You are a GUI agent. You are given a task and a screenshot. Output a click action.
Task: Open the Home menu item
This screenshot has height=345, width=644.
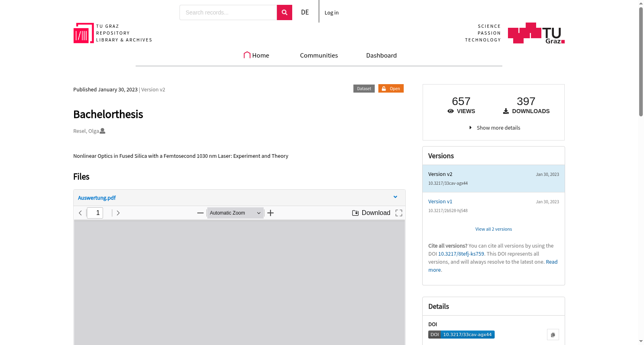pos(256,55)
